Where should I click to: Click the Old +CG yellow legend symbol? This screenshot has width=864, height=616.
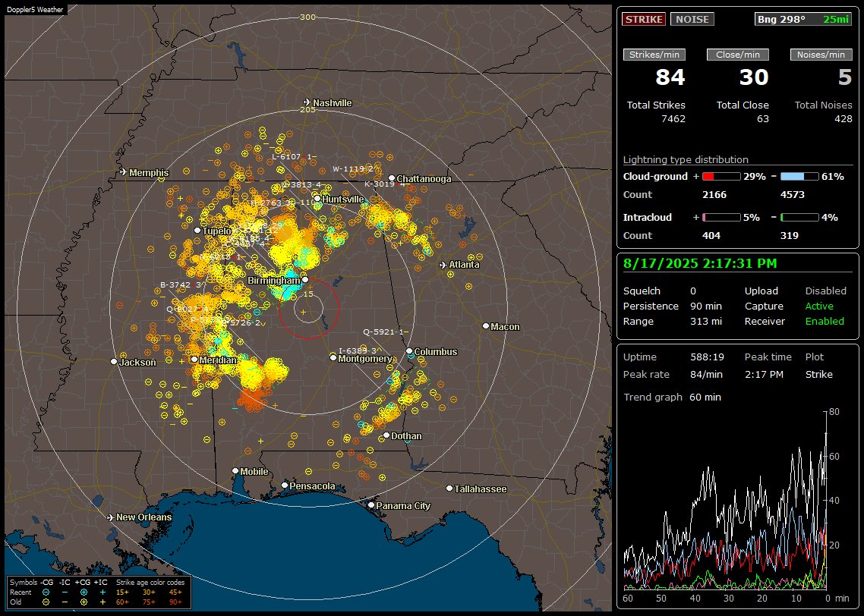pyautogui.click(x=84, y=602)
